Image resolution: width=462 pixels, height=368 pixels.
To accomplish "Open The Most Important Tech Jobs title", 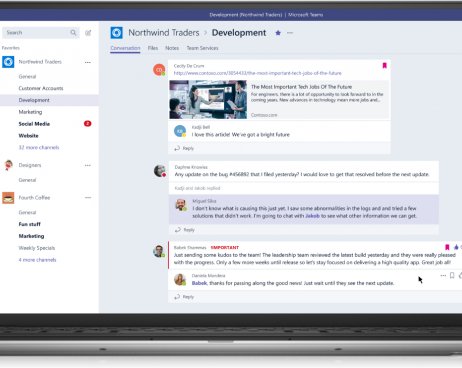I will (301, 87).
